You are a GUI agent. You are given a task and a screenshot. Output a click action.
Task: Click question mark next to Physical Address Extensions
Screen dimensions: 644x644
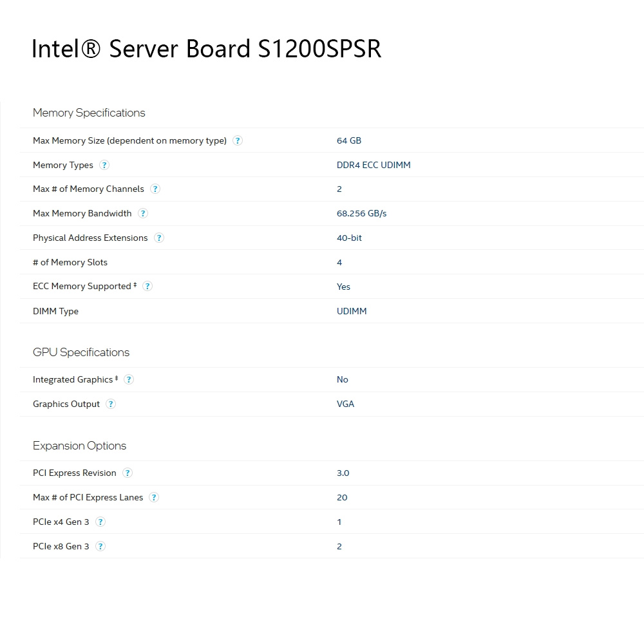tap(158, 238)
